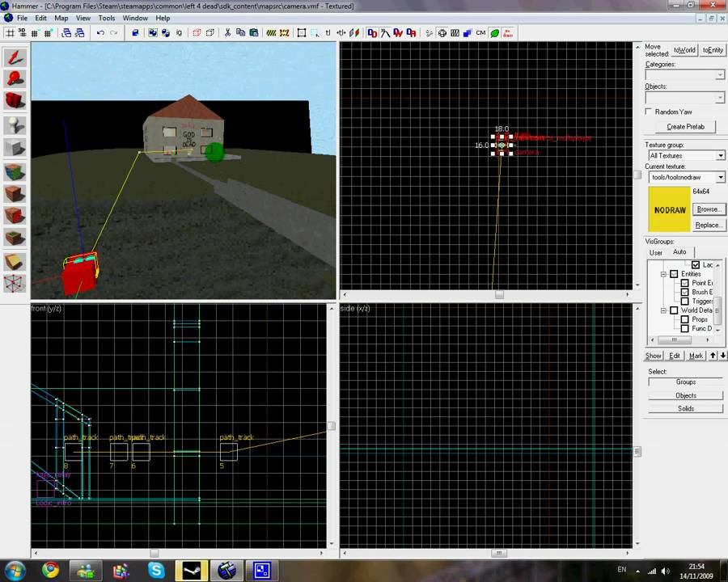Screen dimensions: 728x582
Task: Select the Selection (arrow) tool
Action: point(15,57)
